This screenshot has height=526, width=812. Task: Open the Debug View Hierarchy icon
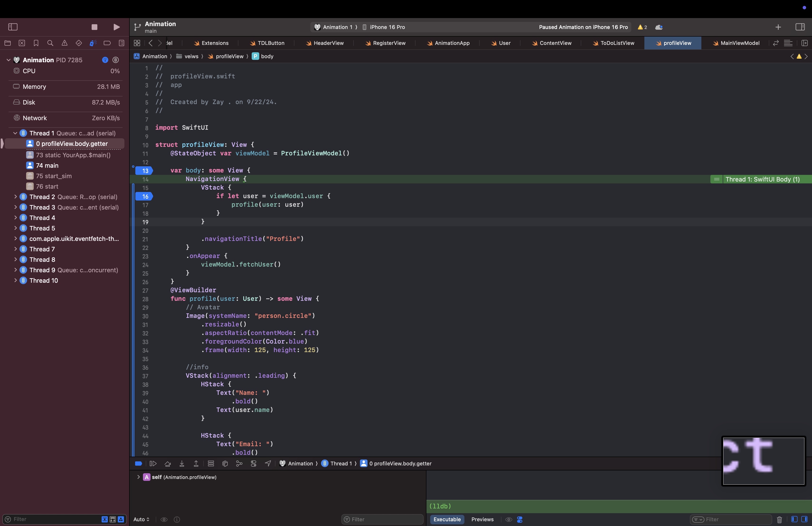coord(225,464)
